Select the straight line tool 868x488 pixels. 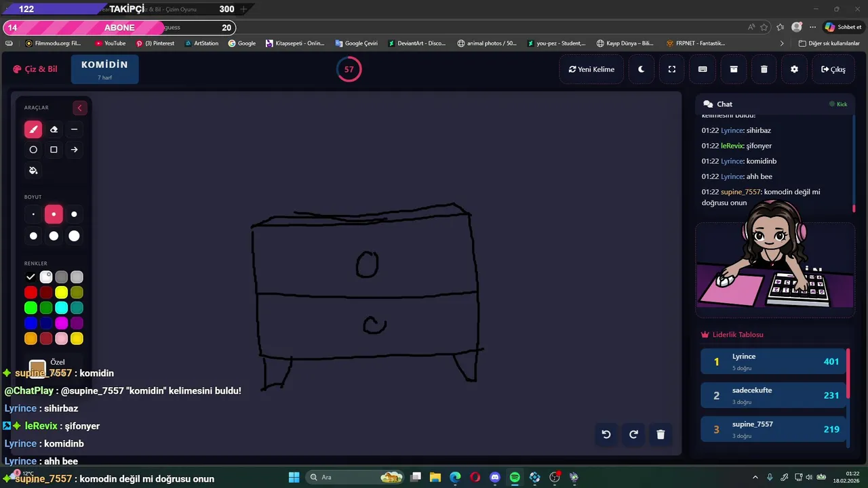tap(74, 129)
